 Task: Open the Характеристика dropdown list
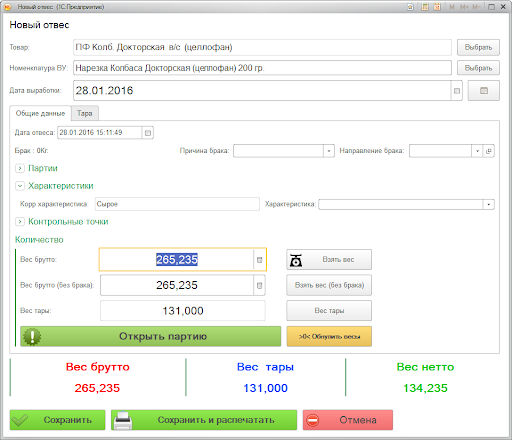[489, 204]
